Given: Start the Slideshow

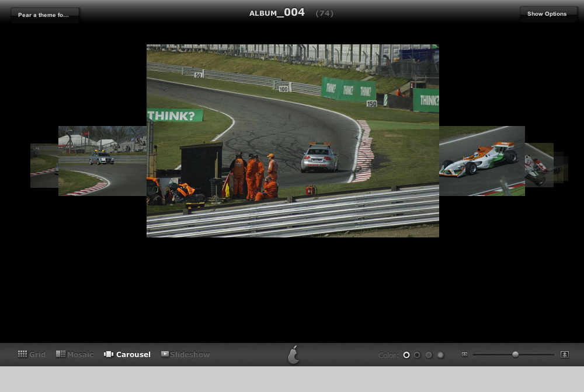Looking at the screenshot, I should pyautogui.click(x=185, y=355).
